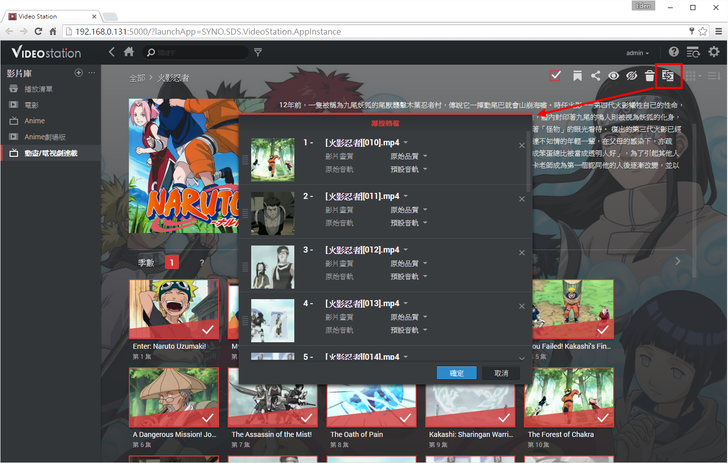Click the share icon
The height and width of the screenshot is (463, 728).
[595, 76]
